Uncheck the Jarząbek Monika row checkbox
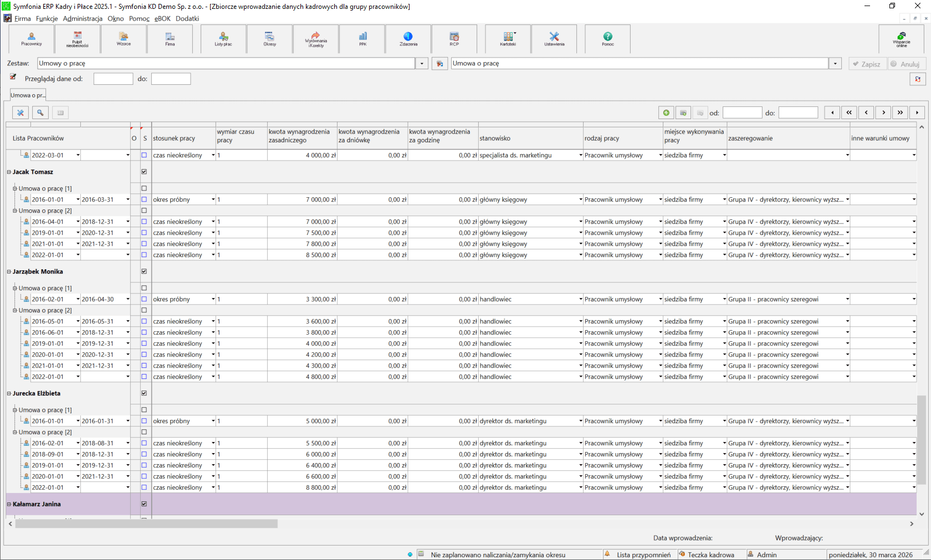Screen dimensions: 931x560 tap(144, 271)
